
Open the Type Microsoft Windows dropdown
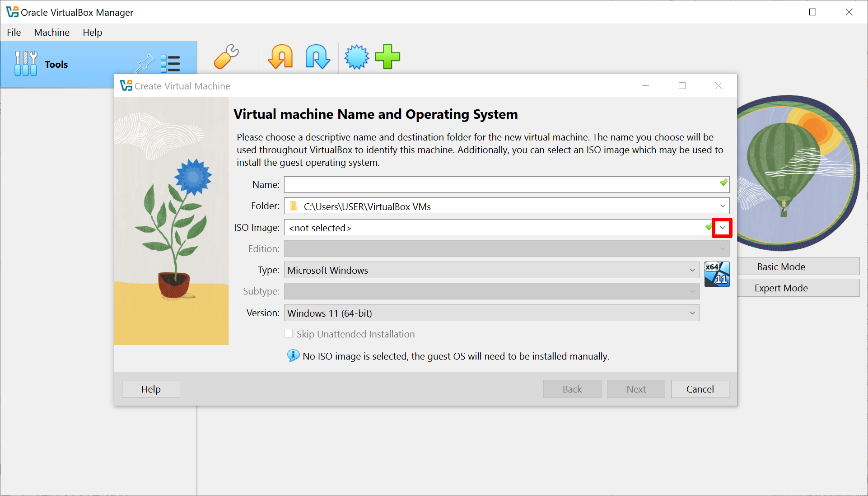[x=692, y=270]
